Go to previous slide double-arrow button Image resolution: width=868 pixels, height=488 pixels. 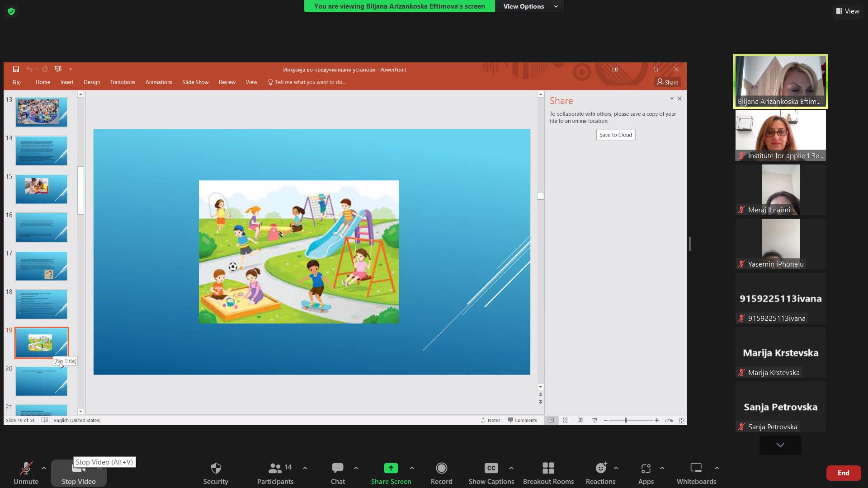click(540, 394)
